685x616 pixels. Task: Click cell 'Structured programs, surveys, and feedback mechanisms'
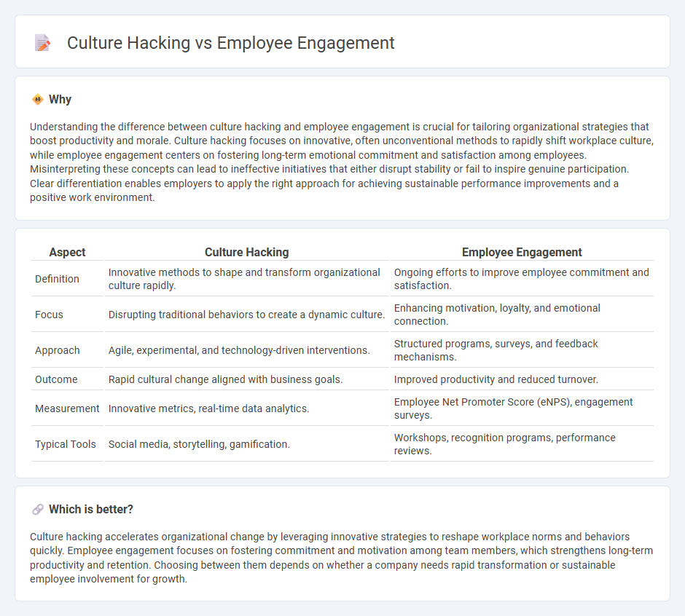522,350
